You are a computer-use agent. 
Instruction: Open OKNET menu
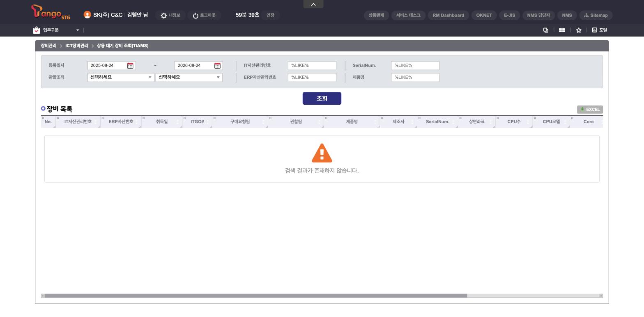(484, 15)
